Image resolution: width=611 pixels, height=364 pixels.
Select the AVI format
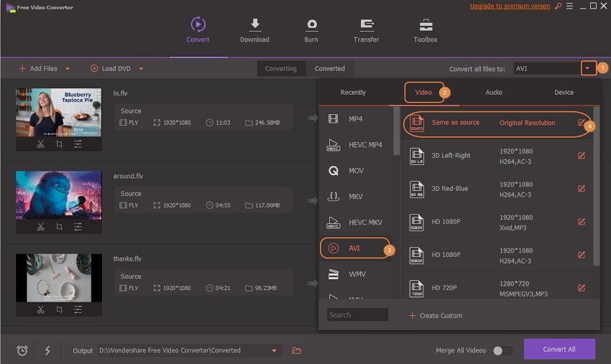click(x=354, y=248)
